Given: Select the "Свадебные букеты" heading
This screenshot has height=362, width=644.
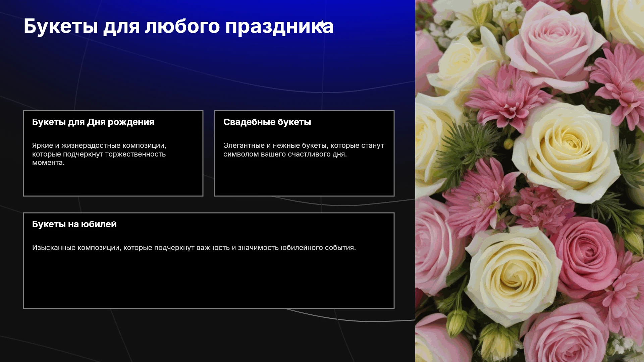Looking at the screenshot, I should tap(267, 122).
